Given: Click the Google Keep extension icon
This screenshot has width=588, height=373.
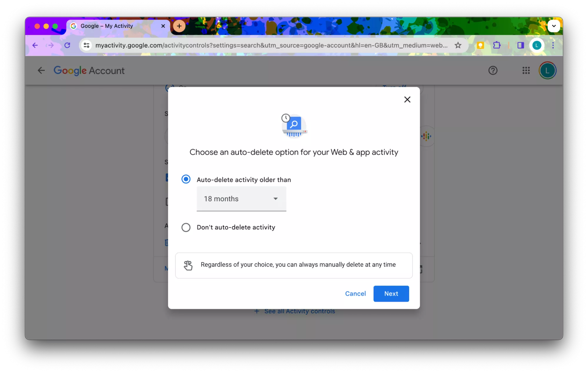Looking at the screenshot, I should click(480, 45).
